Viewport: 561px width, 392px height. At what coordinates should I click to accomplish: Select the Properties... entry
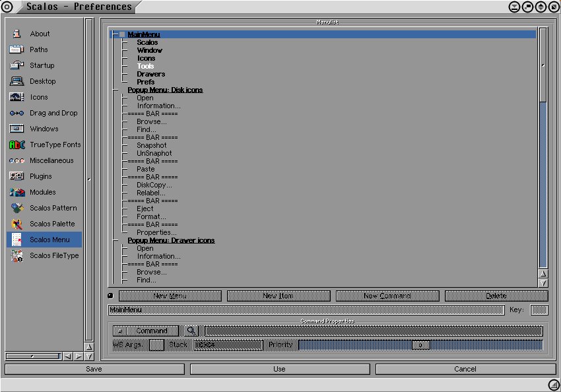coord(156,232)
